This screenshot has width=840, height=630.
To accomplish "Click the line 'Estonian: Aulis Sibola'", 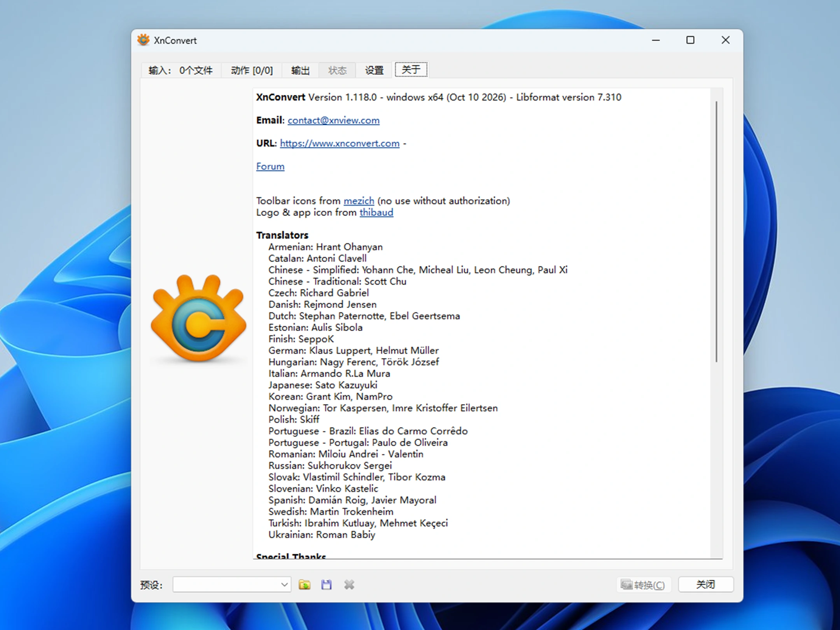I will [x=315, y=327].
